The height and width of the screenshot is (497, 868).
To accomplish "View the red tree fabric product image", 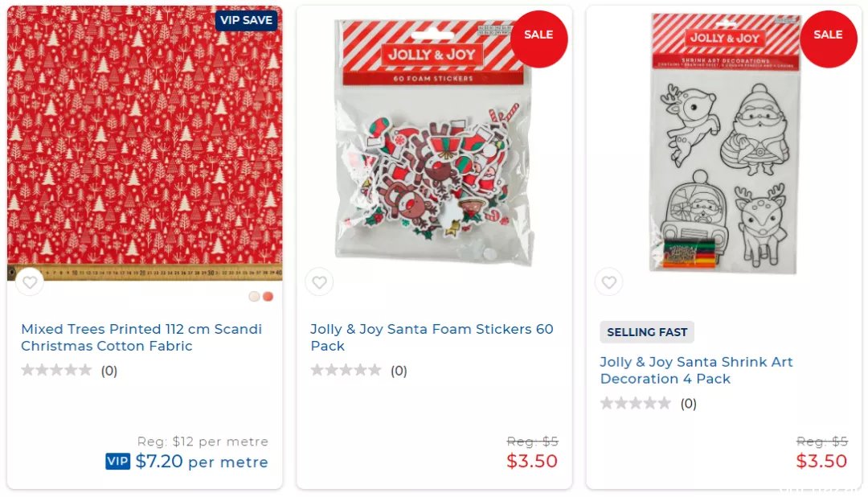I will coord(145,143).
